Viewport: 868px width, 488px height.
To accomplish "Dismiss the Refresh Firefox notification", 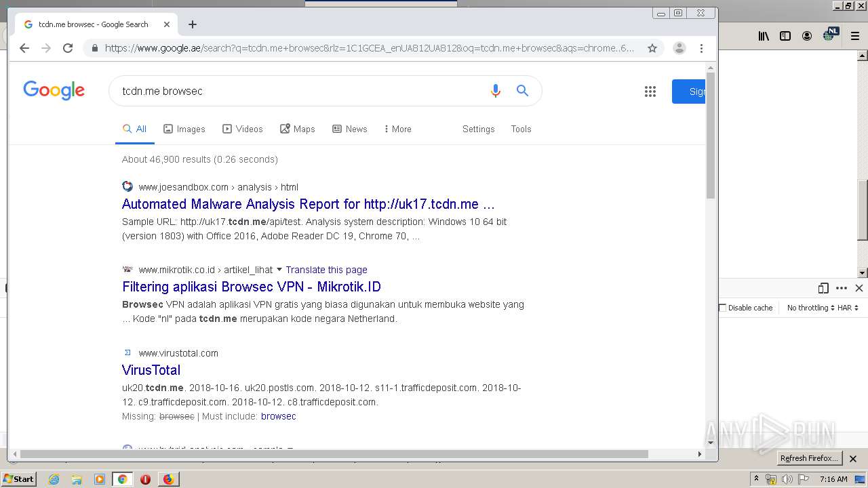I will click(x=853, y=459).
